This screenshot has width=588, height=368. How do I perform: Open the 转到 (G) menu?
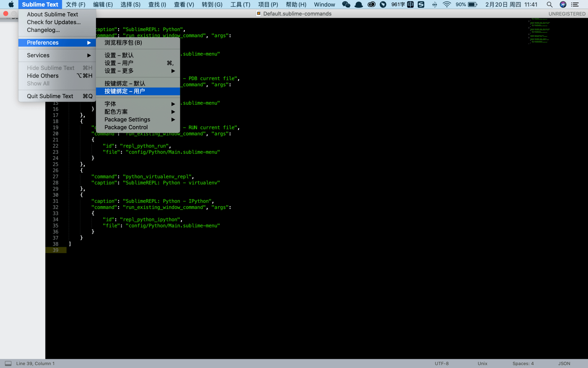pyautogui.click(x=212, y=5)
